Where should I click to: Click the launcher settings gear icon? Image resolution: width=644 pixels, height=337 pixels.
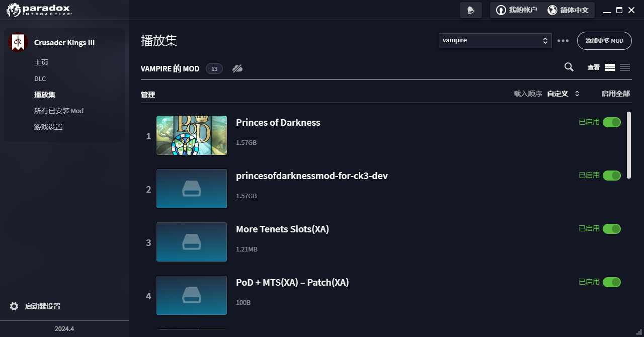point(14,306)
